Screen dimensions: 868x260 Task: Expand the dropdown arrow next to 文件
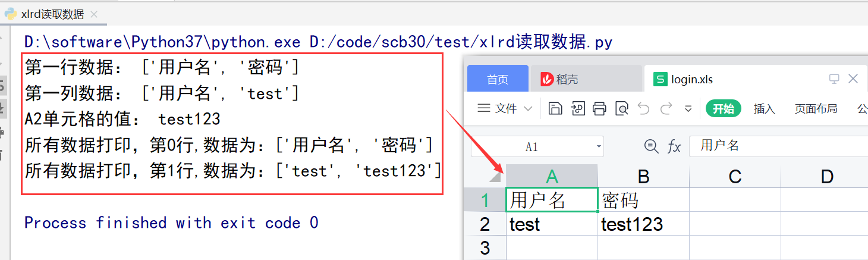coord(528,109)
